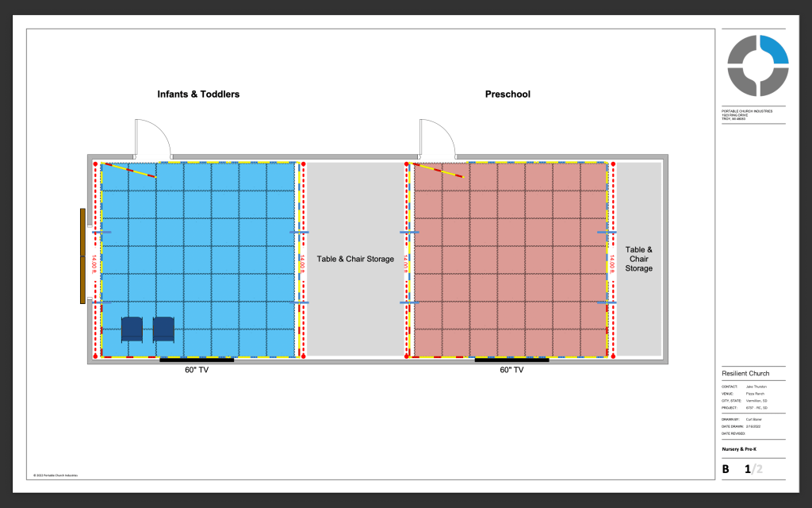Image resolution: width=812 pixels, height=508 pixels.
Task: Select the right blue chair in nursery
Action: (x=163, y=329)
